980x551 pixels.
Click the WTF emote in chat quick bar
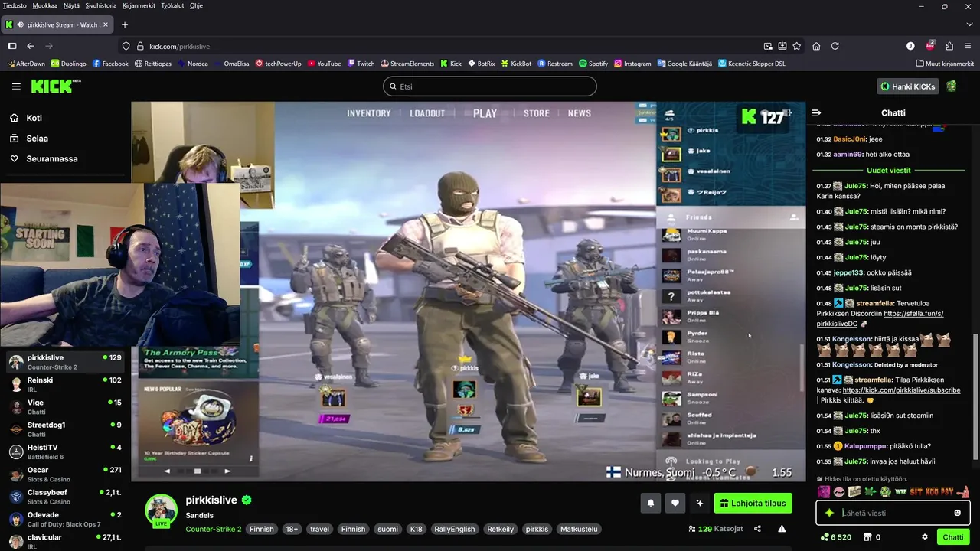pos(900,491)
